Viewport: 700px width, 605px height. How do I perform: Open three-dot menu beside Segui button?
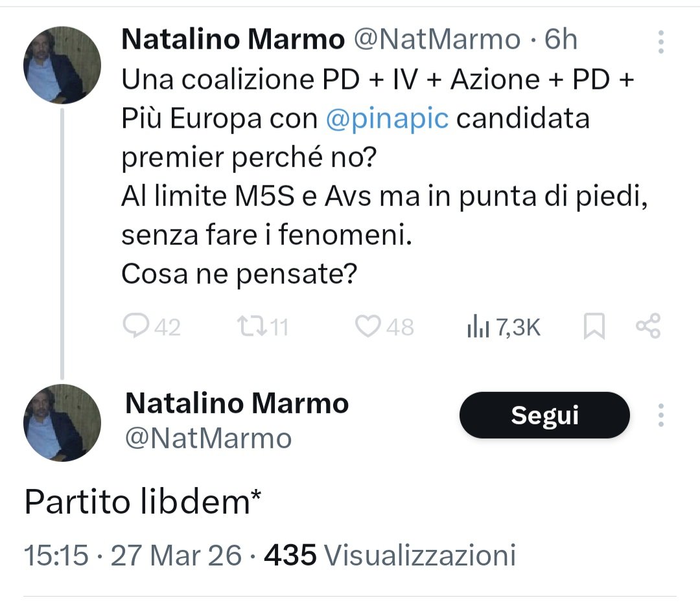660,415
